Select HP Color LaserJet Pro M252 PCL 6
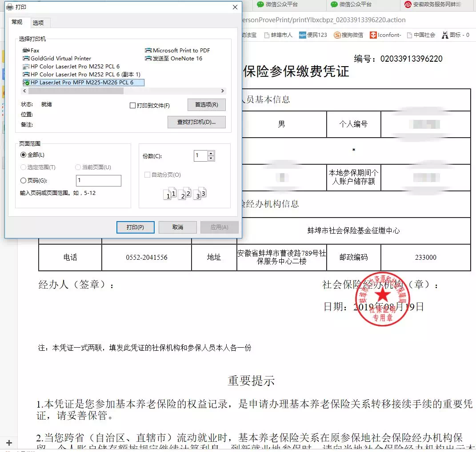 click(71, 67)
